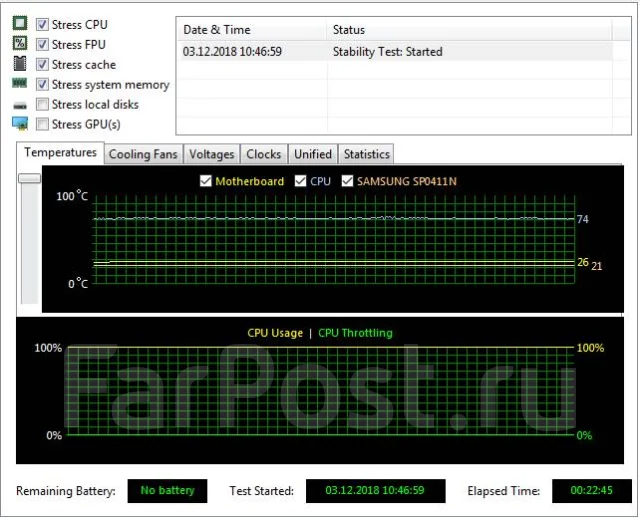Enable the Stress GPU(s) checkbox
The height and width of the screenshot is (518, 640).
point(42,124)
